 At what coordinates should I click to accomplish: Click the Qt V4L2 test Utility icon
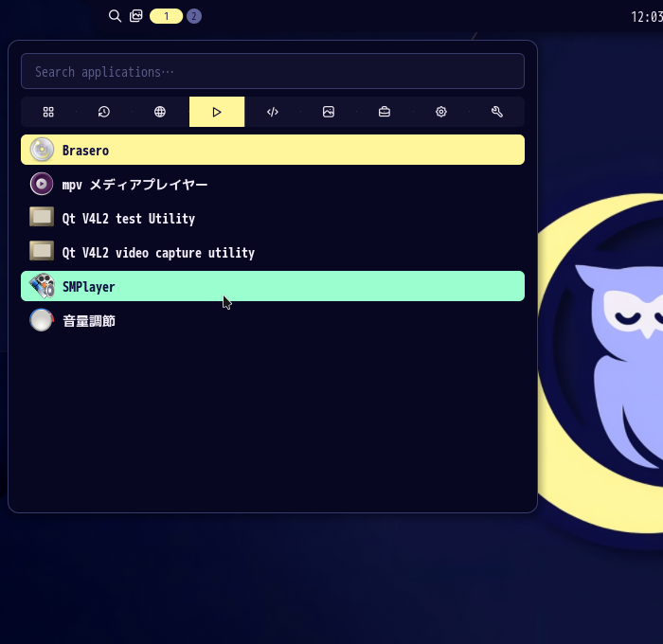coord(42,217)
